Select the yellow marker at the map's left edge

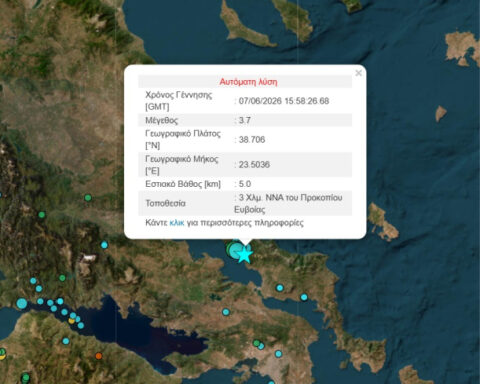point(2,356)
